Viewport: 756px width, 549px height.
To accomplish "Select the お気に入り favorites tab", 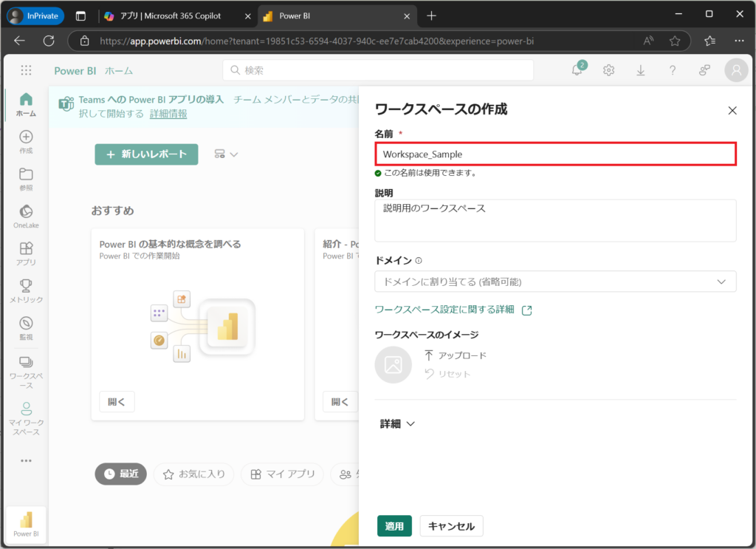I will pyautogui.click(x=194, y=474).
